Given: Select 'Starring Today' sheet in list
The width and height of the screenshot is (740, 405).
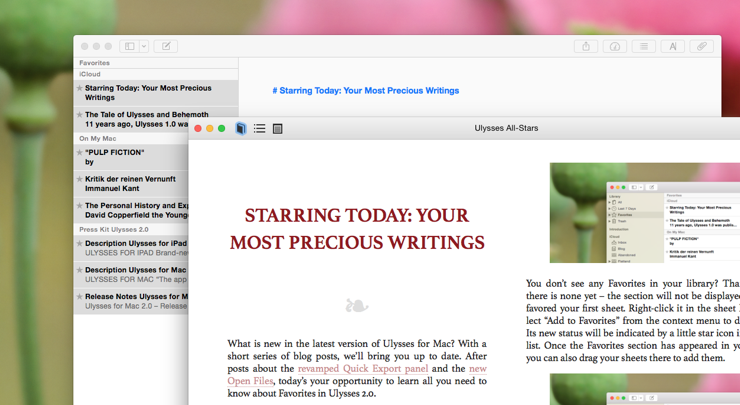Looking at the screenshot, I should point(156,93).
